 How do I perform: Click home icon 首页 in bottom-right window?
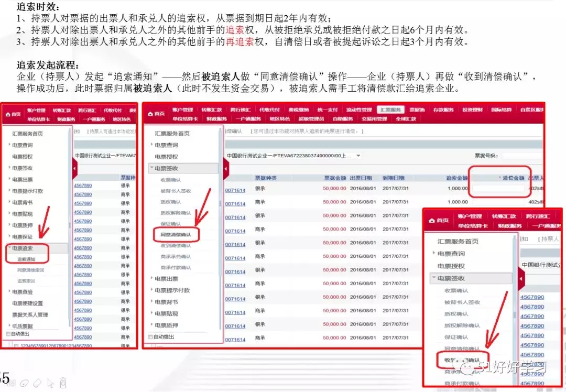click(x=439, y=220)
